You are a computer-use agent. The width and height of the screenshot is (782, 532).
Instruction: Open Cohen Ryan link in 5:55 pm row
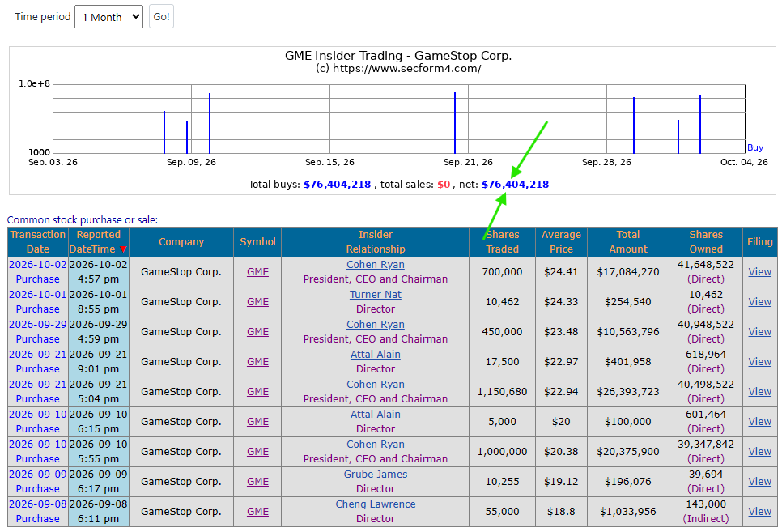(375, 445)
